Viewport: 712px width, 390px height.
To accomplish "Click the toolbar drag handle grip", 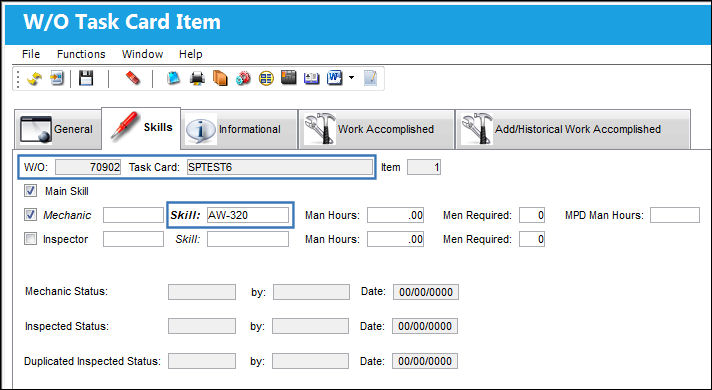I will [18, 79].
